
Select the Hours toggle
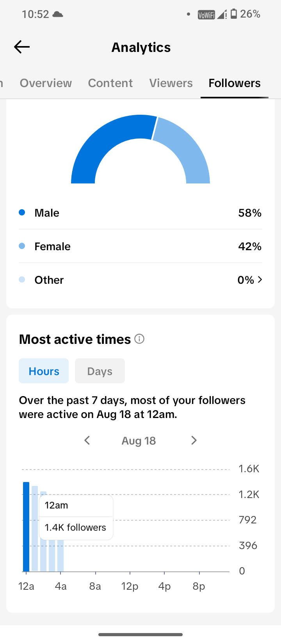click(44, 371)
